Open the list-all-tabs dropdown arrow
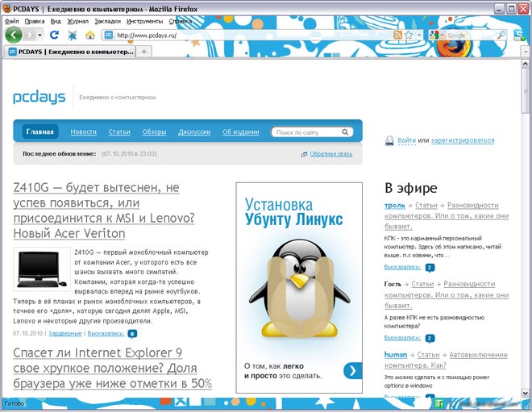Screen dimensions: 532x413 pyautogui.click(x=526, y=52)
